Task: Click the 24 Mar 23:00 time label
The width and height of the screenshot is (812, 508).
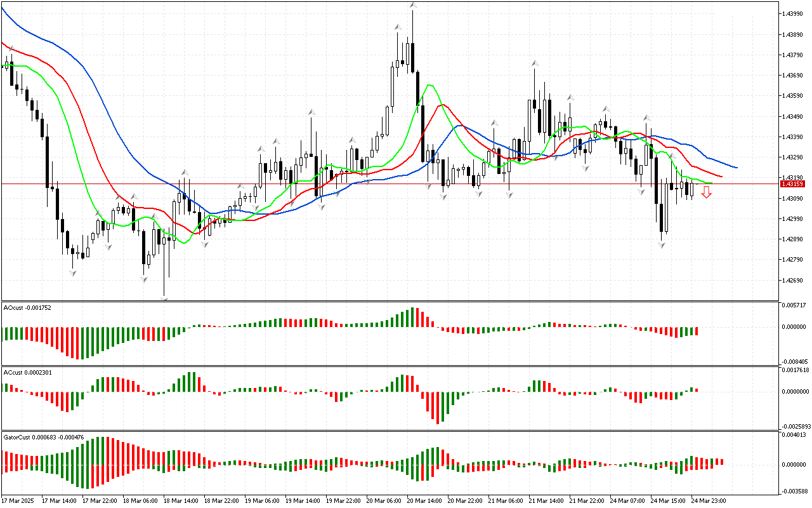Action: (x=709, y=500)
